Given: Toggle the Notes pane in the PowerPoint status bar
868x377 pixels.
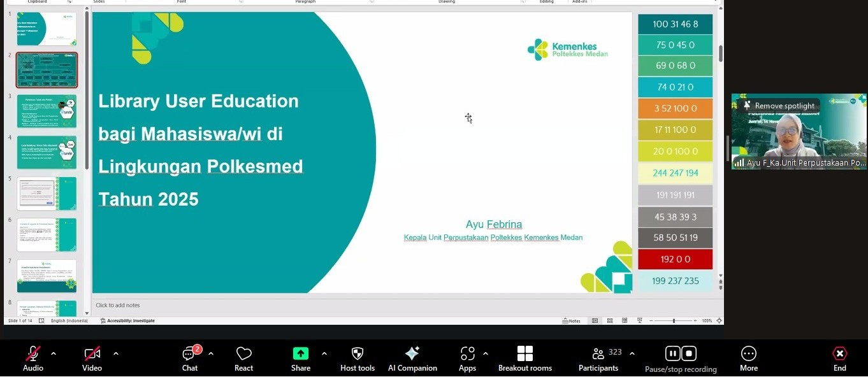Looking at the screenshot, I should 572,321.
